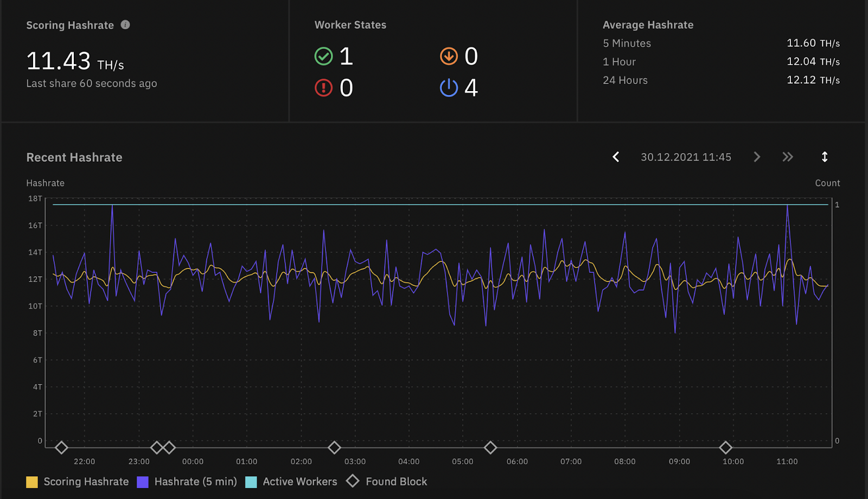Click the Hashrate (5 min) legend label
The image size is (868, 499).
(x=196, y=482)
